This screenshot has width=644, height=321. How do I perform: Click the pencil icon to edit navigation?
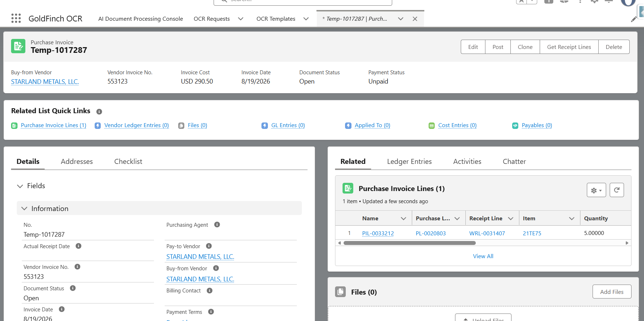[x=634, y=19]
